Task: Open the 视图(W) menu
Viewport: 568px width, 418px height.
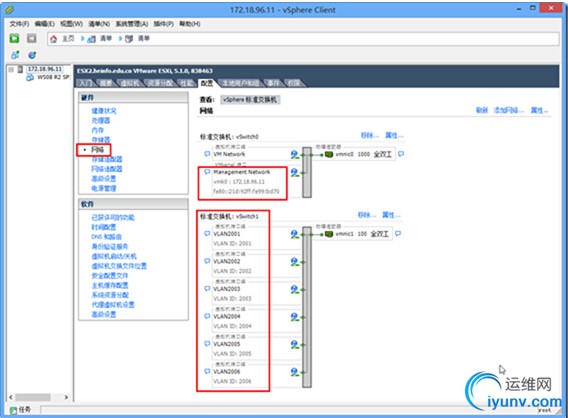Action: [x=71, y=24]
